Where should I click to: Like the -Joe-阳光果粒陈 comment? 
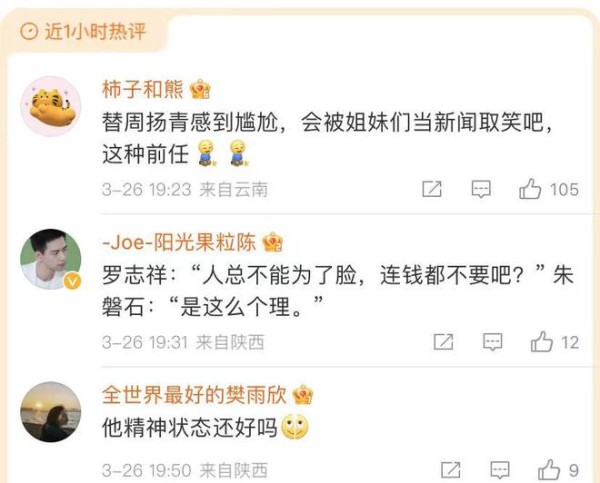pos(541,342)
